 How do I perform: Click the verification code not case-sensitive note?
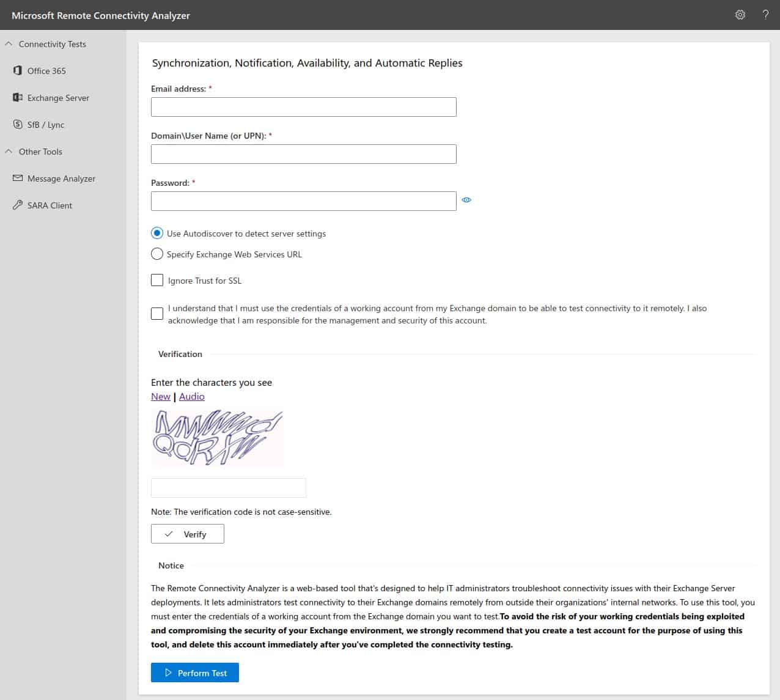(241, 512)
